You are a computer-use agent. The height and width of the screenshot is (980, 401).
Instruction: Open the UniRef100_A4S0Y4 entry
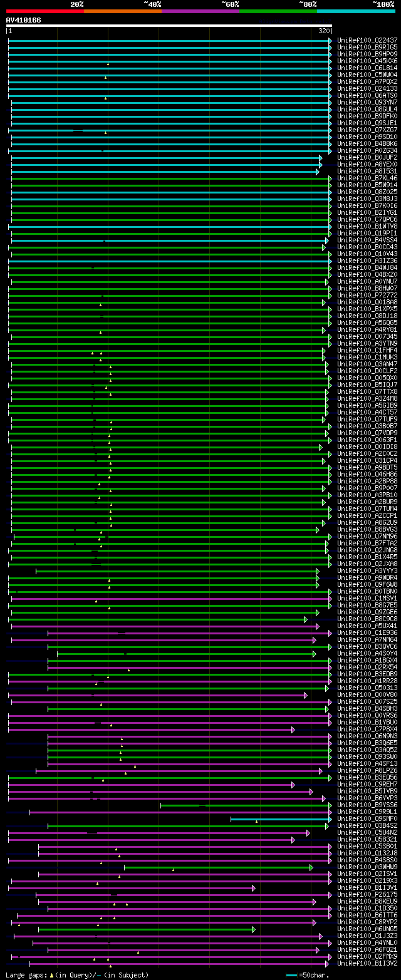(367, 653)
